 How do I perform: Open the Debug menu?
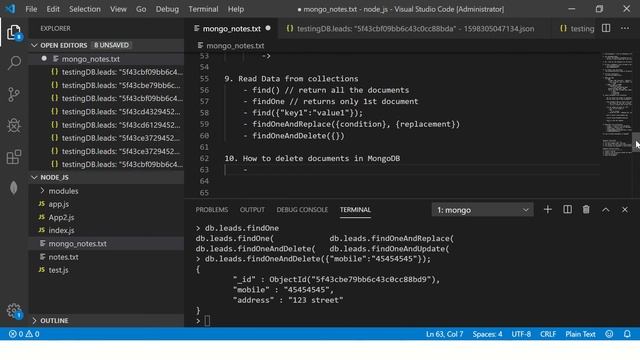pyautogui.click(x=167, y=9)
